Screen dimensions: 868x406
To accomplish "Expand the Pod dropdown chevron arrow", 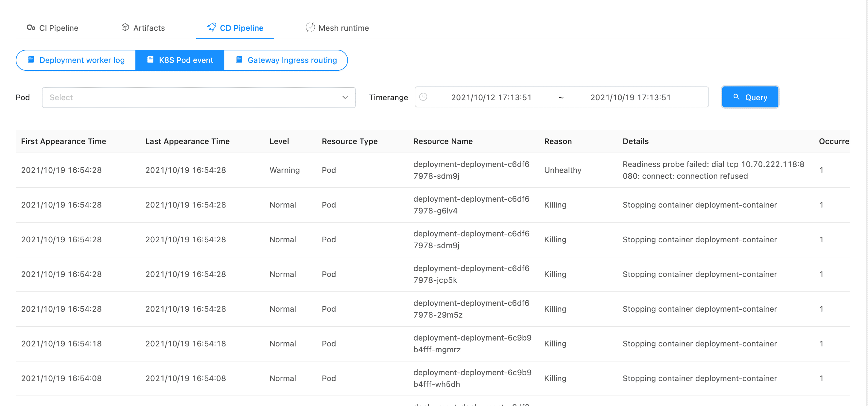I will 345,98.
